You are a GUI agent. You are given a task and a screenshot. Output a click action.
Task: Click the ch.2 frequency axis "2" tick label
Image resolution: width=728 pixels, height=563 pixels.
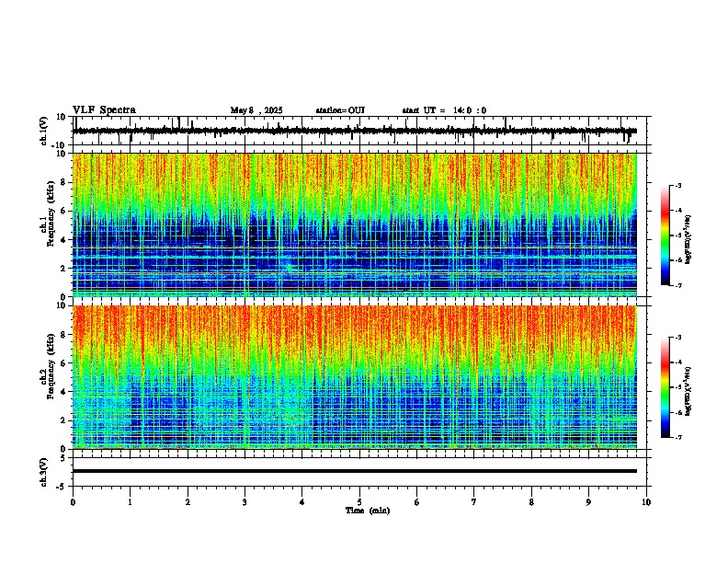[64, 420]
